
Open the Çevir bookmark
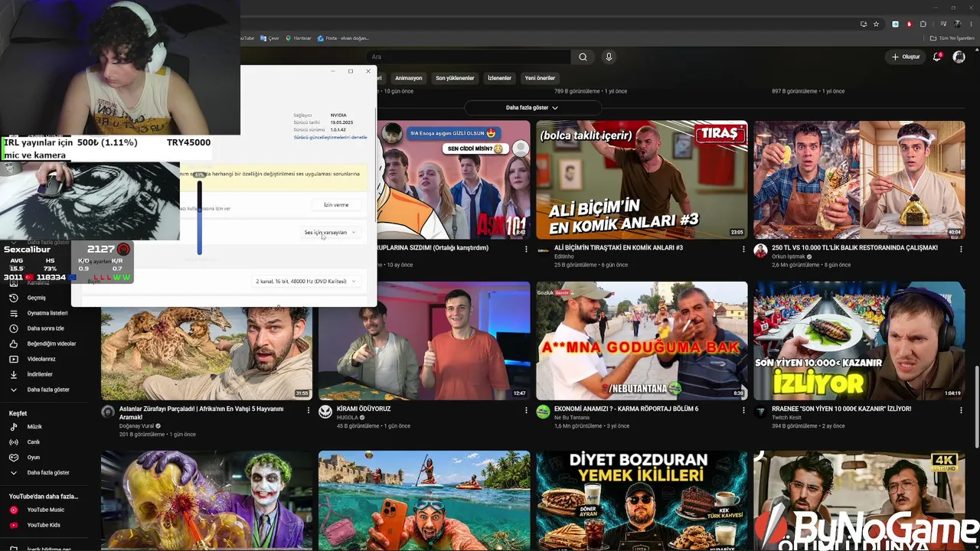click(270, 38)
